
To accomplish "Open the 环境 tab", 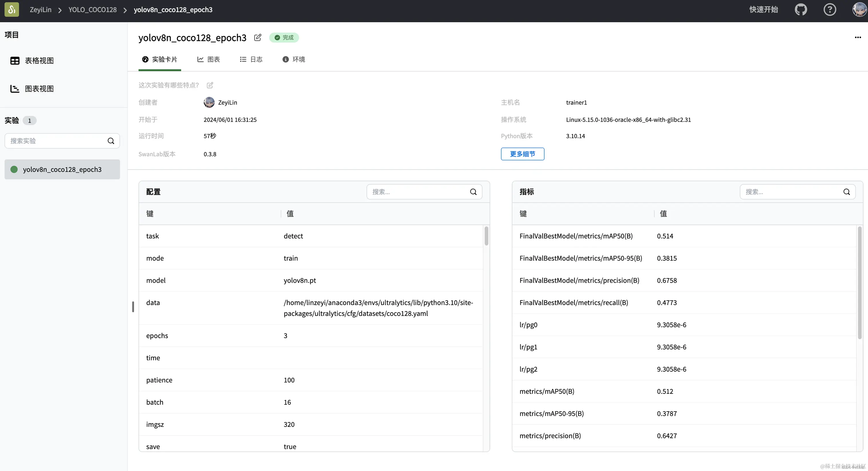I will click(x=294, y=59).
